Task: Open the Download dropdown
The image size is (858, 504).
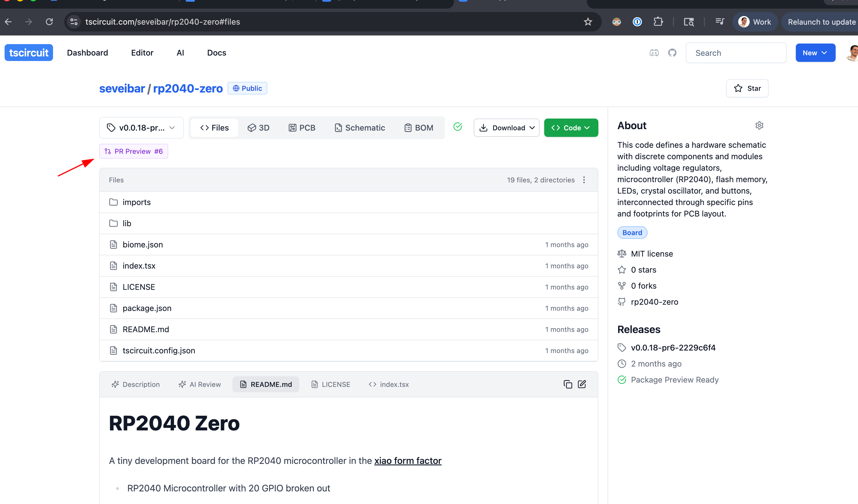Action: [506, 128]
